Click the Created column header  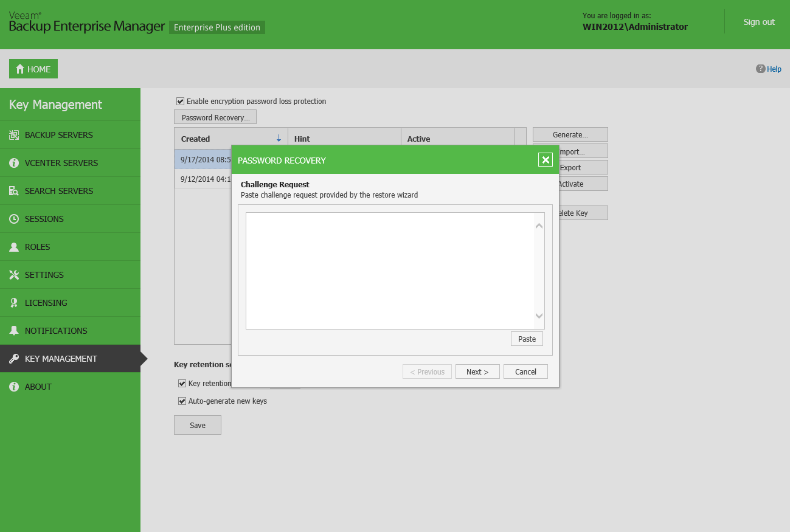pos(231,139)
